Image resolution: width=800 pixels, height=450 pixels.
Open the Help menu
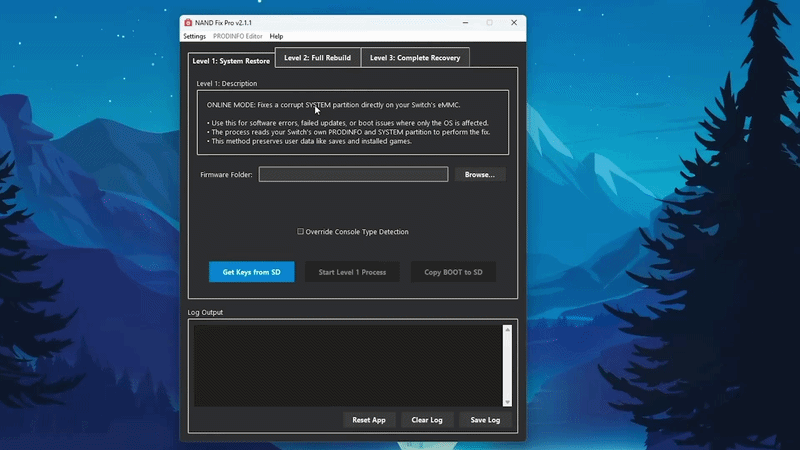(x=276, y=36)
